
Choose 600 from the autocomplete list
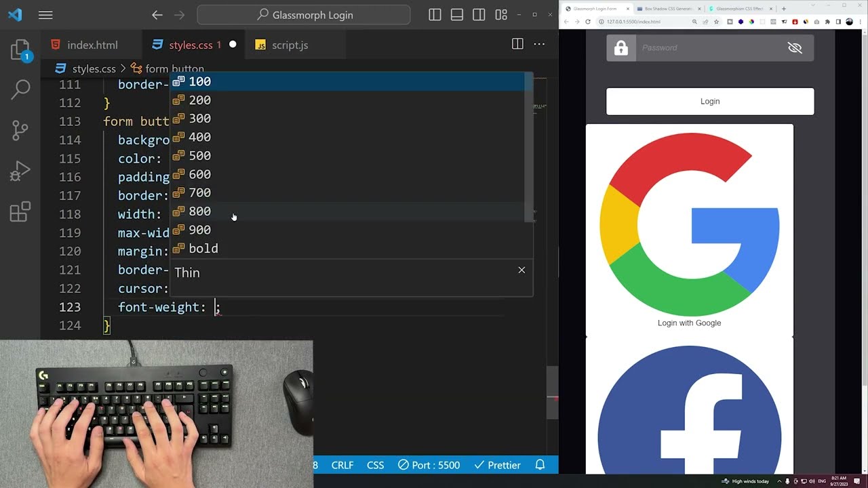(x=347, y=174)
